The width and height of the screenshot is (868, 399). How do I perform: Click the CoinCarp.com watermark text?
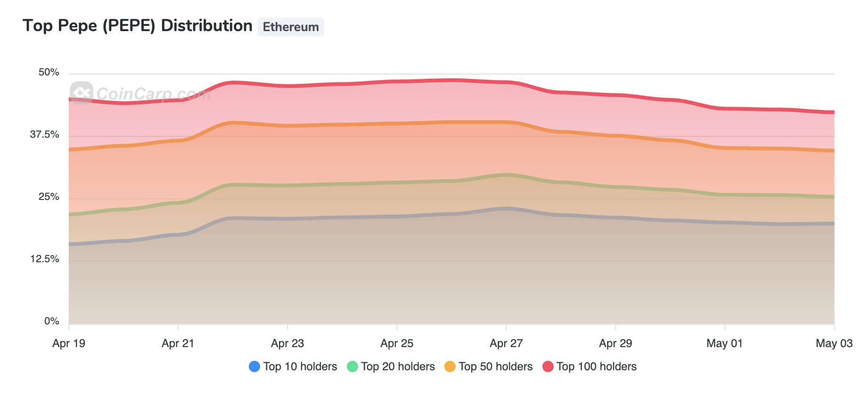(x=154, y=94)
